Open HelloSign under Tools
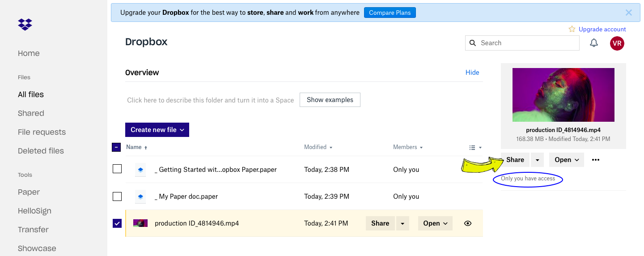Viewport: 644px width, 256px height. click(x=34, y=211)
